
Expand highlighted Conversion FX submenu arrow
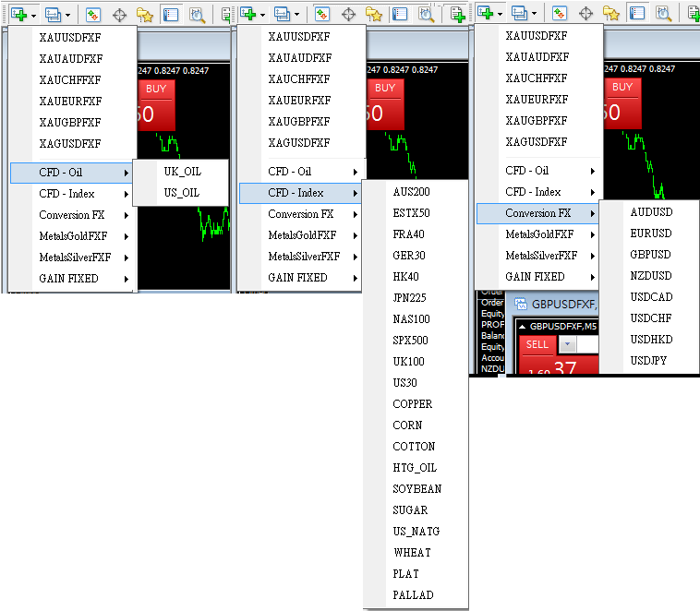click(x=593, y=213)
